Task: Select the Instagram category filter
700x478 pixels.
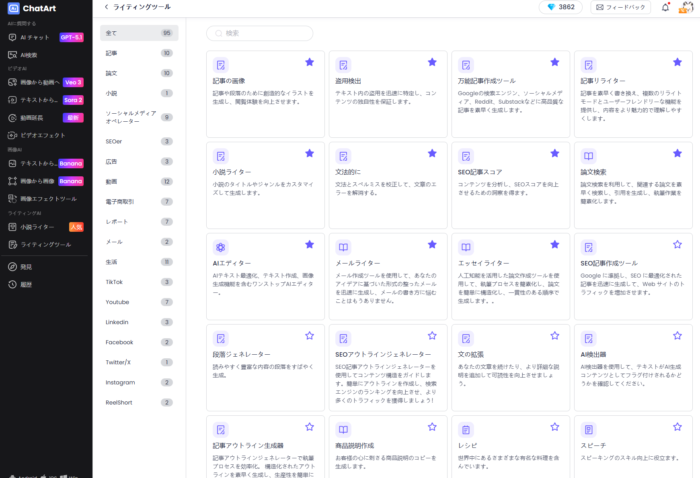Action: pos(139,382)
